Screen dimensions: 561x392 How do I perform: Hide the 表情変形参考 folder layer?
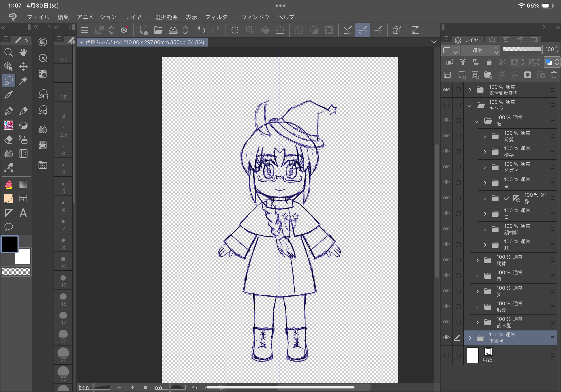coord(446,90)
